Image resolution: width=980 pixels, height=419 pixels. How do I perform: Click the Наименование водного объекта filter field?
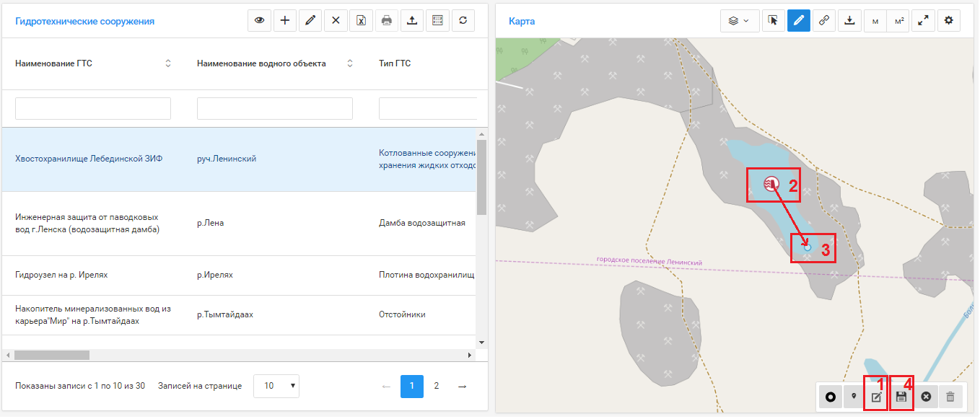(274, 109)
